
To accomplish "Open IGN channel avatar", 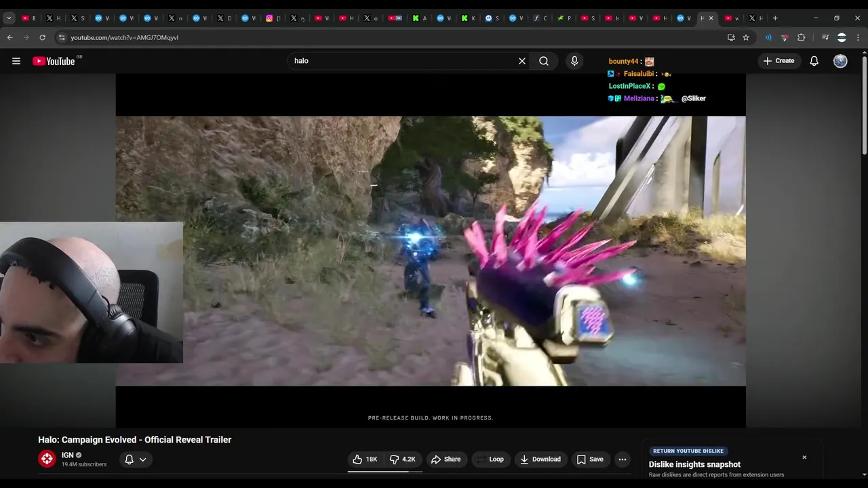I will [x=47, y=459].
